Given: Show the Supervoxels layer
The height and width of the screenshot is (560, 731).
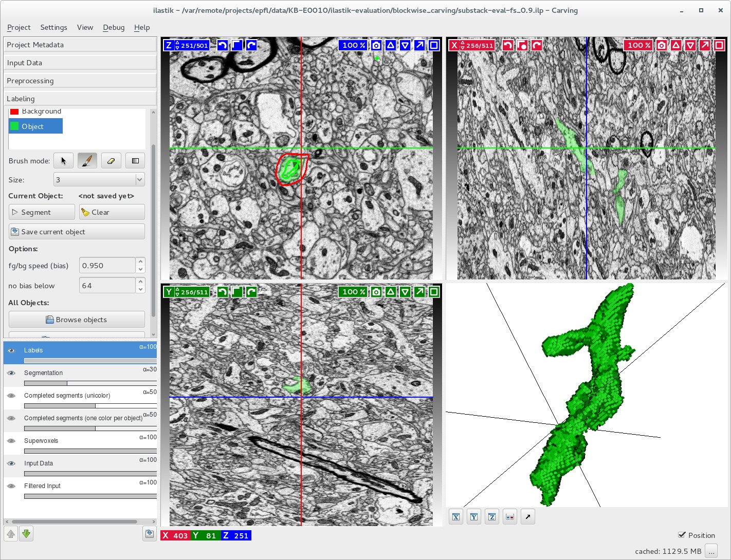Looking at the screenshot, I should pos(11,441).
